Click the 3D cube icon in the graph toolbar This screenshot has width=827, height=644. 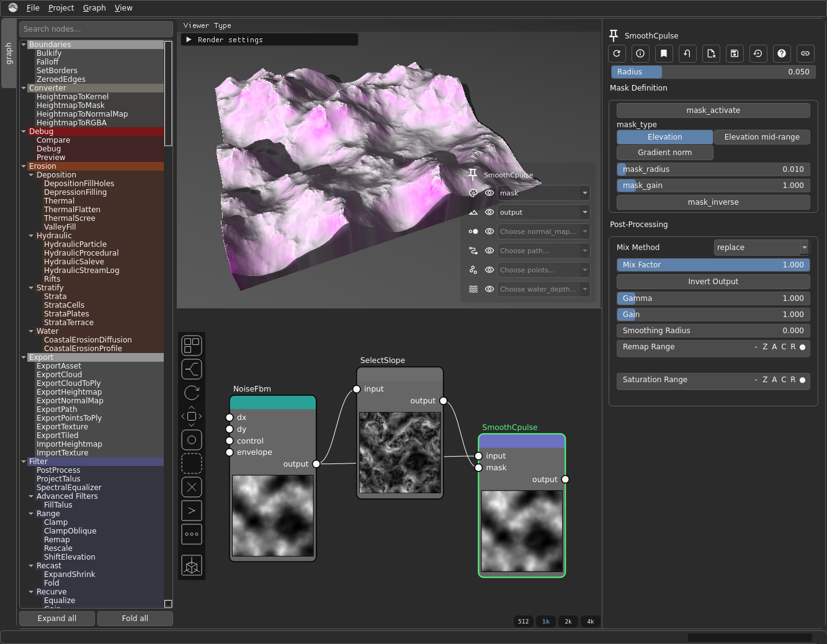(x=192, y=565)
